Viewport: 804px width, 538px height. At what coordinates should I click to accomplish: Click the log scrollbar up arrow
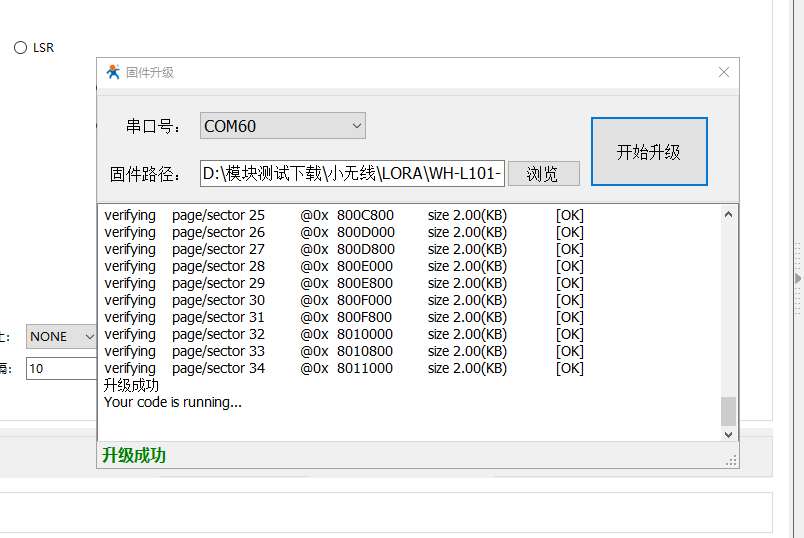[x=728, y=214]
